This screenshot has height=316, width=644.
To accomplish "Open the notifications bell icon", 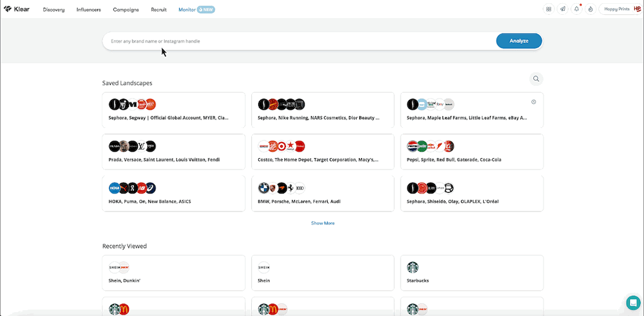I will click(576, 9).
